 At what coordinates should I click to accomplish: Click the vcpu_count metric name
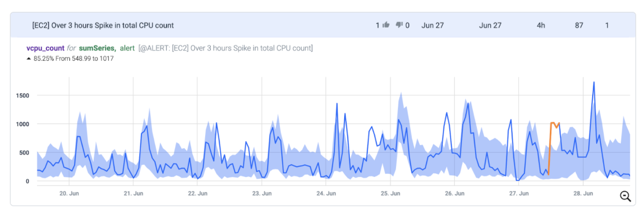coord(45,48)
